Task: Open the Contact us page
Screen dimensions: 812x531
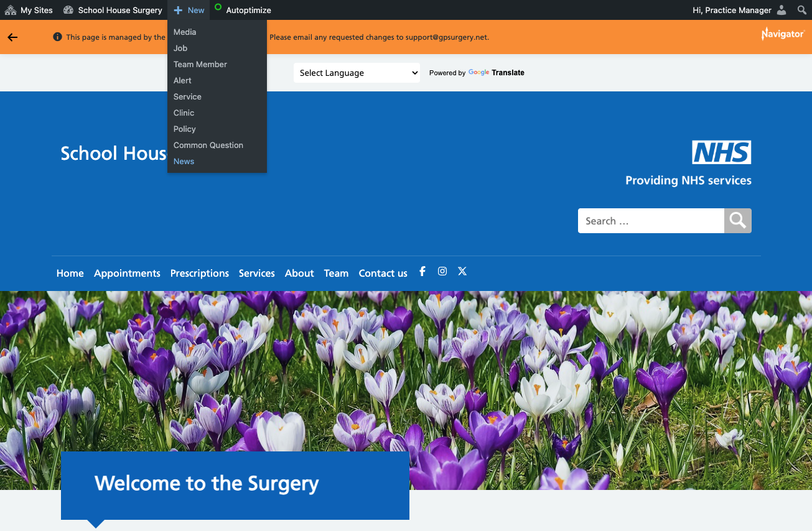Action: click(383, 273)
